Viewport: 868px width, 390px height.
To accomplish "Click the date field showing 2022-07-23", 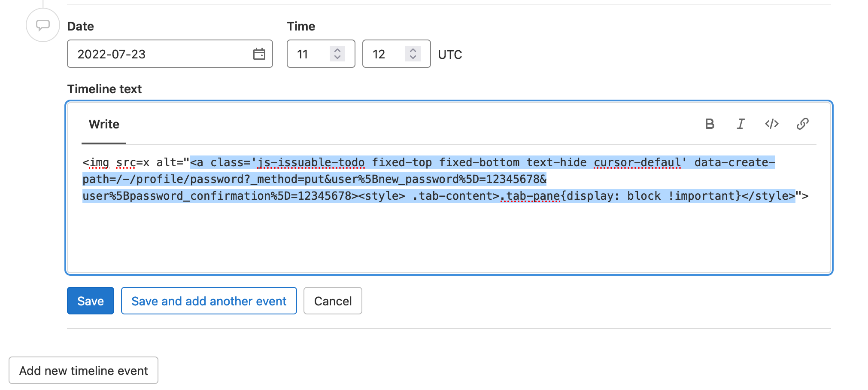I will 159,54.
